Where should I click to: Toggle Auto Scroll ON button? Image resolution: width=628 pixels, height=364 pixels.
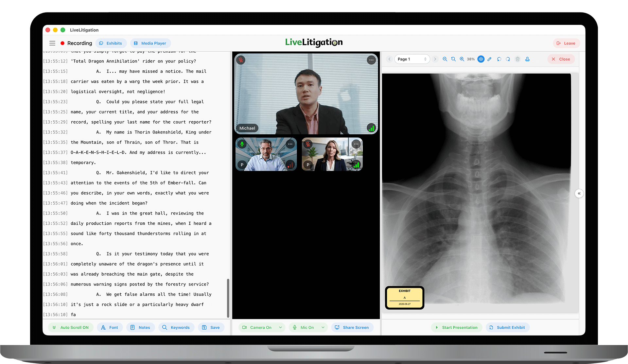point(71,327)
